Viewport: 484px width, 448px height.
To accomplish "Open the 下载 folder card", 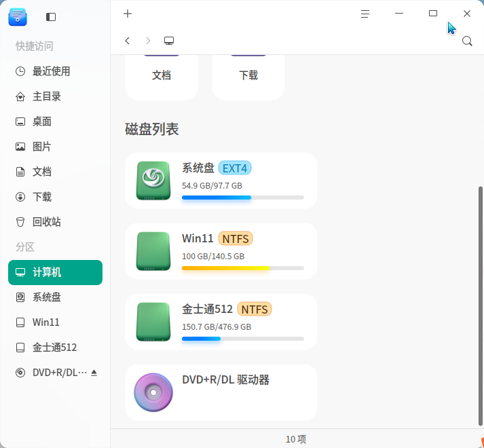I will pyautogui.click(x=248, y=77).
